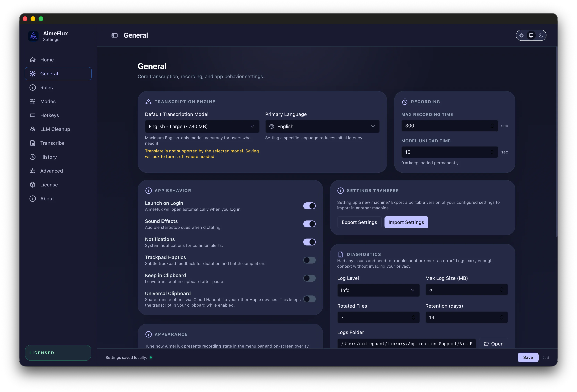Image resolution: width=577 pixels, height=392 pixels.
Task: Select system theme with the monitor icon
Action: 531,35
